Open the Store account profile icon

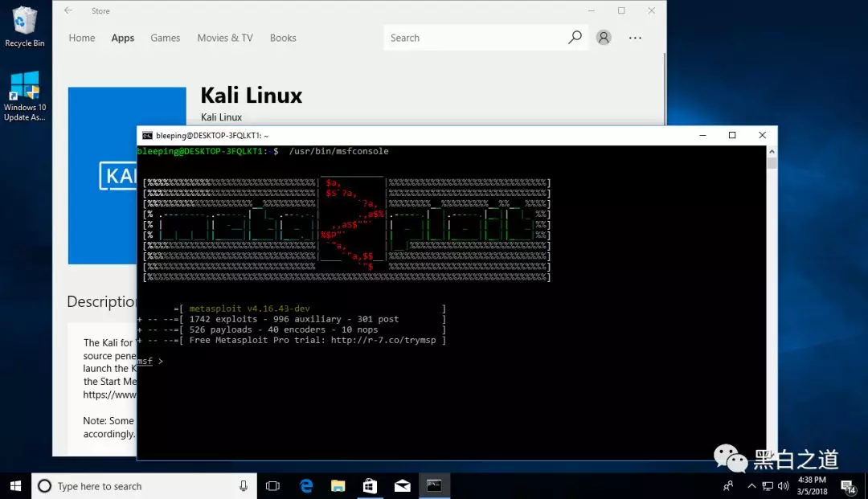(604, 37)
